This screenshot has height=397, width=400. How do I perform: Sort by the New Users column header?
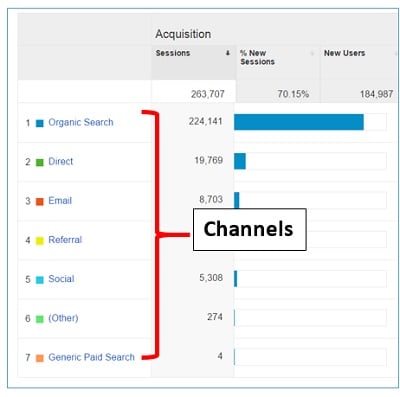tap(344, 53)
